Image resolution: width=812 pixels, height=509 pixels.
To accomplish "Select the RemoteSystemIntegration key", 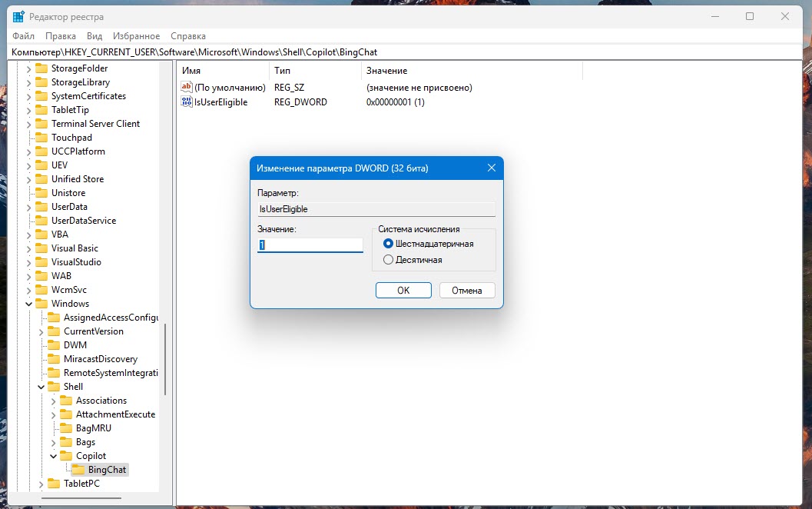I will tap(111, 373).
